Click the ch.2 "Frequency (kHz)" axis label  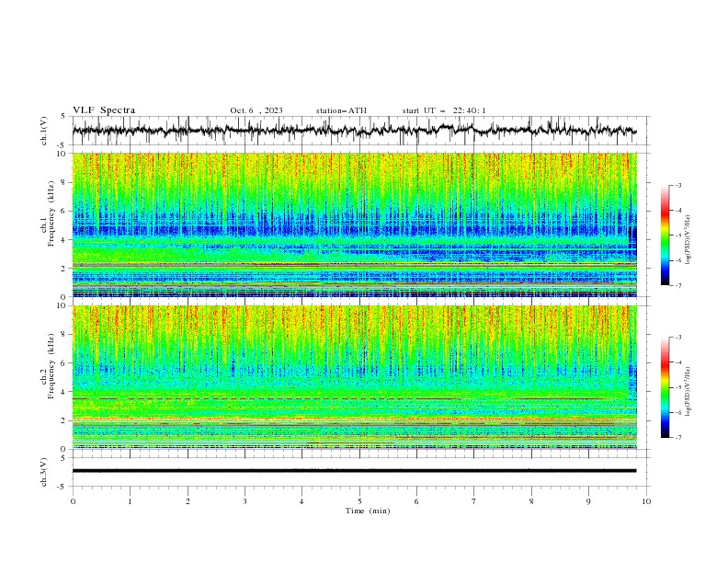click(51, 366)
